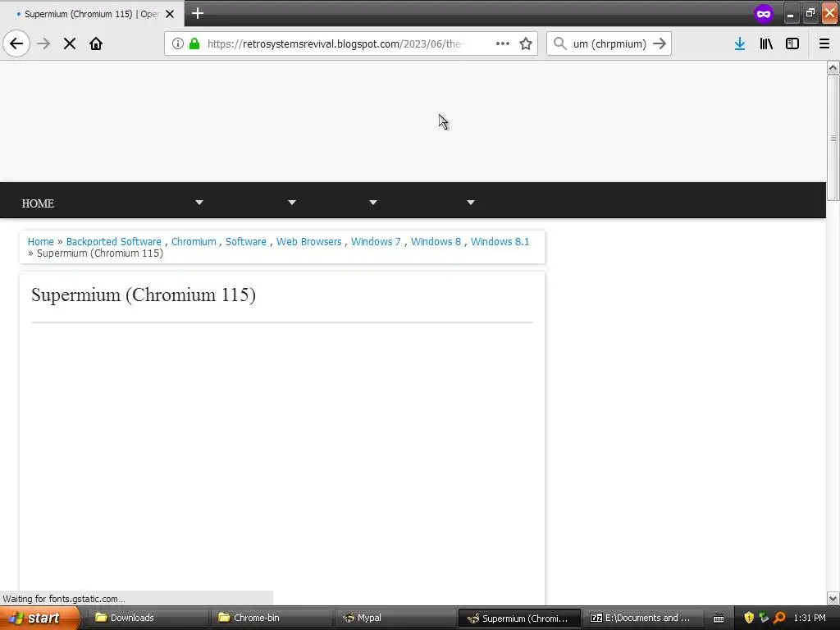Image resolution: width=840 pixels, height=630 pixels.
Task: Open the hamburger application menu
Action: coord(824,43)
